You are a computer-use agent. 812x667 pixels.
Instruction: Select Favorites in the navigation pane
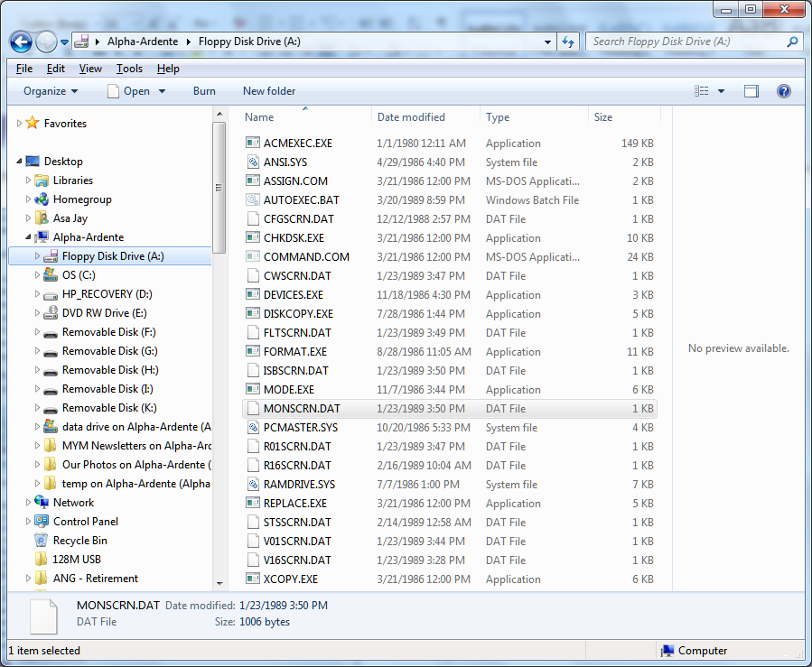65,123
